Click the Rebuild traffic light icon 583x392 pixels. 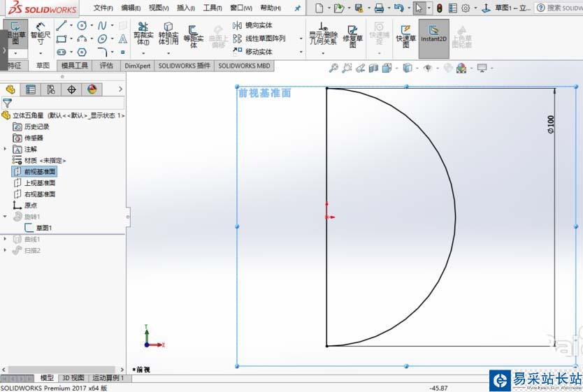coord(440,8)
